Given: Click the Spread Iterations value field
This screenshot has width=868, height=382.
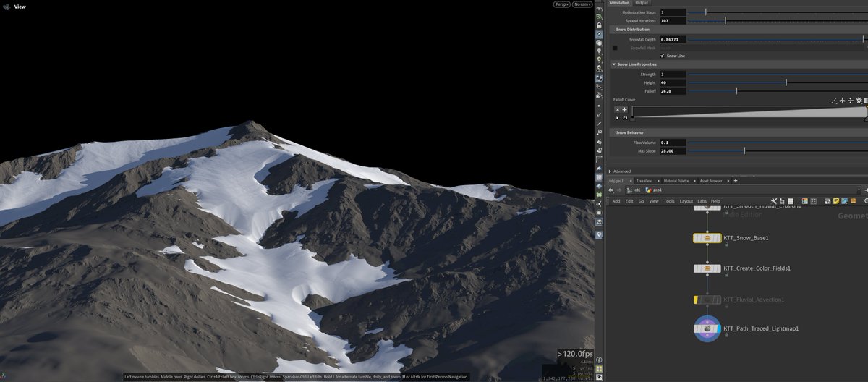Looking at the screenshot, I should click(x=672, y=21).
